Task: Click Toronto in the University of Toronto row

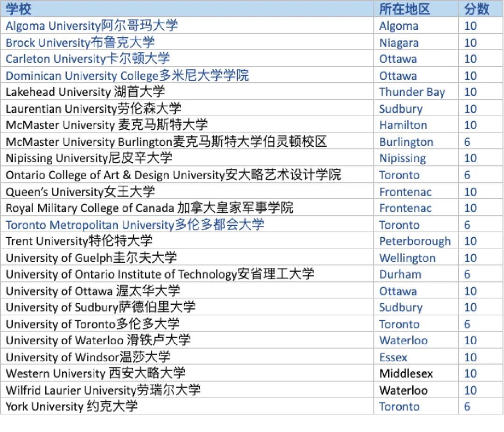Action: click(x=399, y=324)
